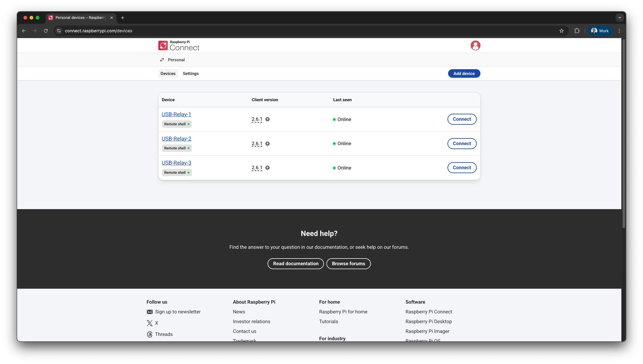Click the 2.6.1 version for USB-Relay-2
The image size is (643, 364).
(x=257, y=144)
